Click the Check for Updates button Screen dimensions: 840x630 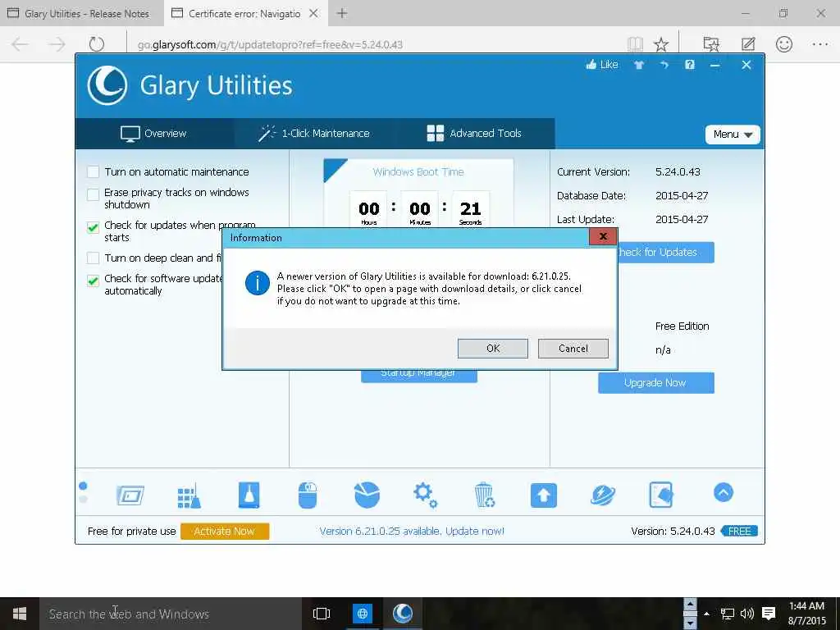666,253
